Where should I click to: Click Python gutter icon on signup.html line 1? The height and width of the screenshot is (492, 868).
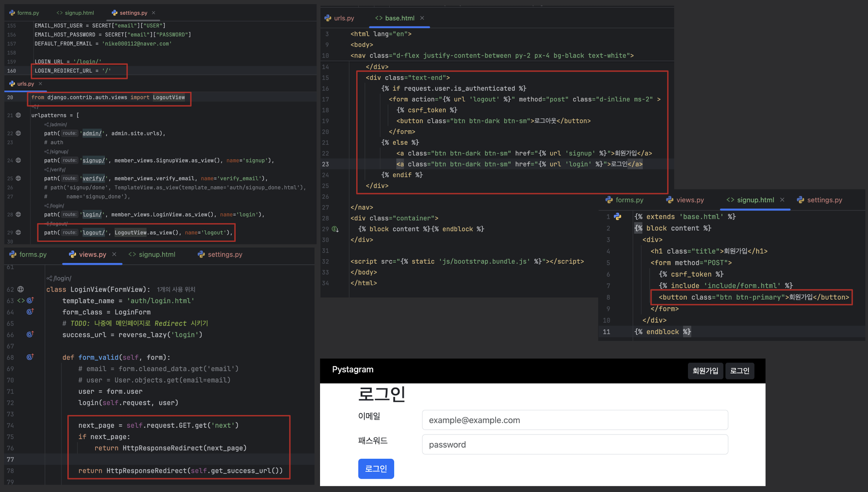[617, 217]
